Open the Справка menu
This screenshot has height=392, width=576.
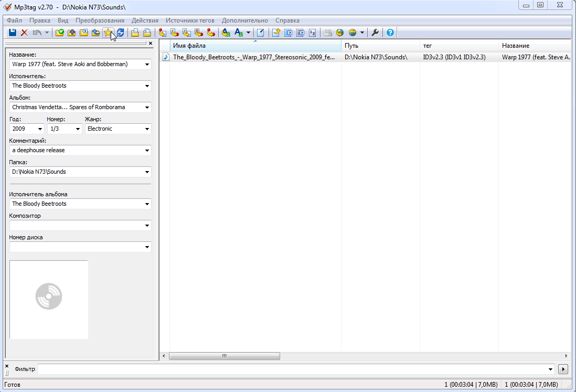[x=287, y=20]
